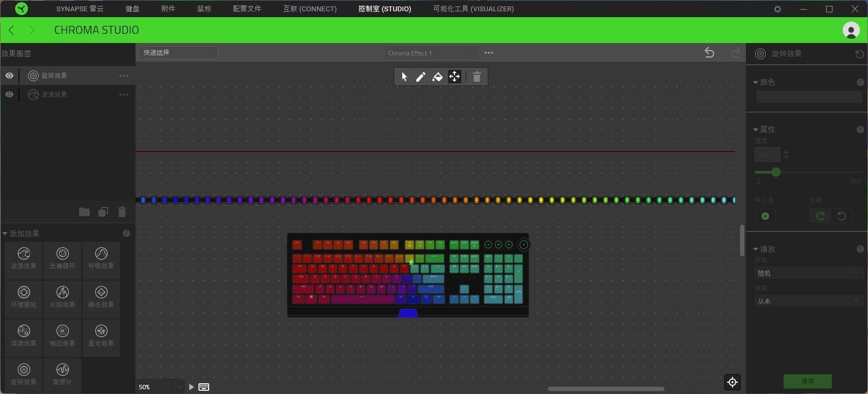Viewport: 868px width, 394px height.
Task: Open the 开始 dropdown showing 随机
Action: [x=808, y=273]
